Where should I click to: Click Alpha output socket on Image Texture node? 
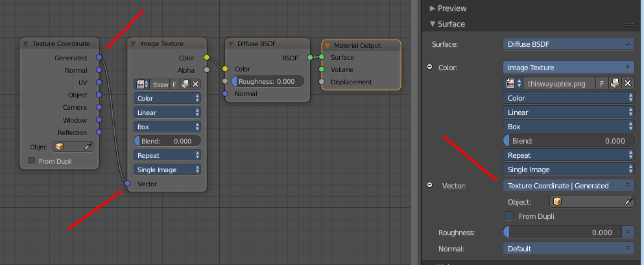click(207, 70)
